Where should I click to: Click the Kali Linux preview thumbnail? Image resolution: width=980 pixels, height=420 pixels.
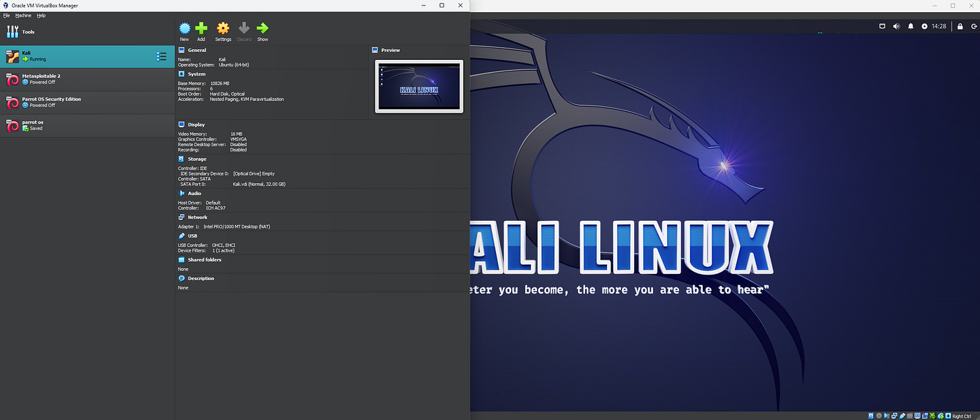tap(419, 86)
